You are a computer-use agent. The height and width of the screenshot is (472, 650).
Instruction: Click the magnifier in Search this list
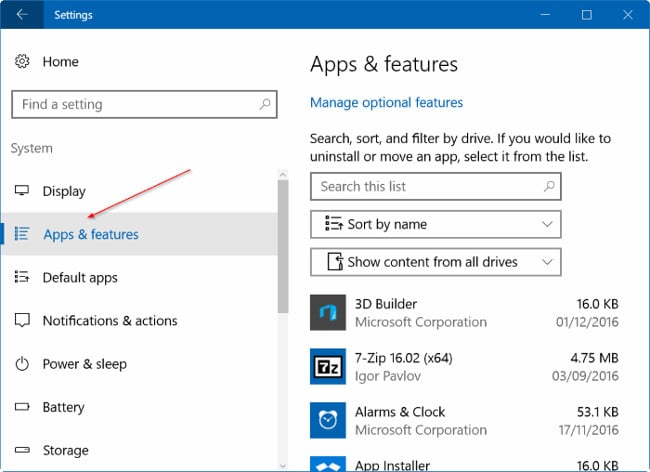coord(549,186)
